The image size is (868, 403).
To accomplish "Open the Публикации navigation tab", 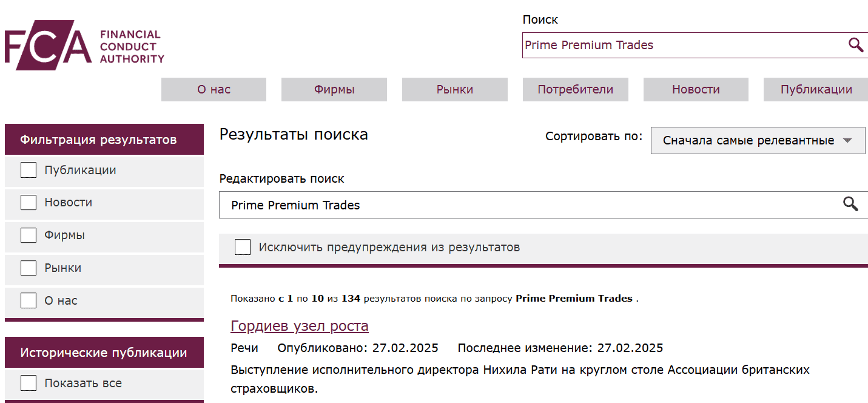I will 815,89.
